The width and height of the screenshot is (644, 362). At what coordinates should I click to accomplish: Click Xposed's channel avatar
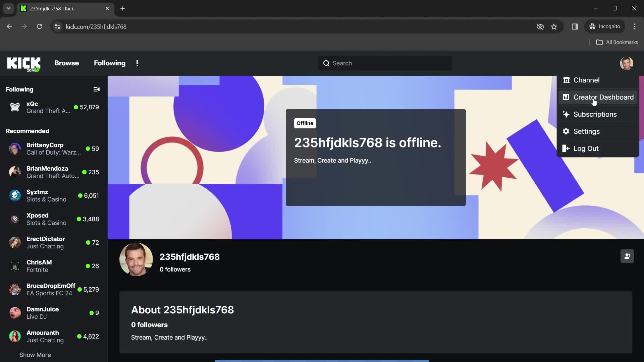coord(15,219)
